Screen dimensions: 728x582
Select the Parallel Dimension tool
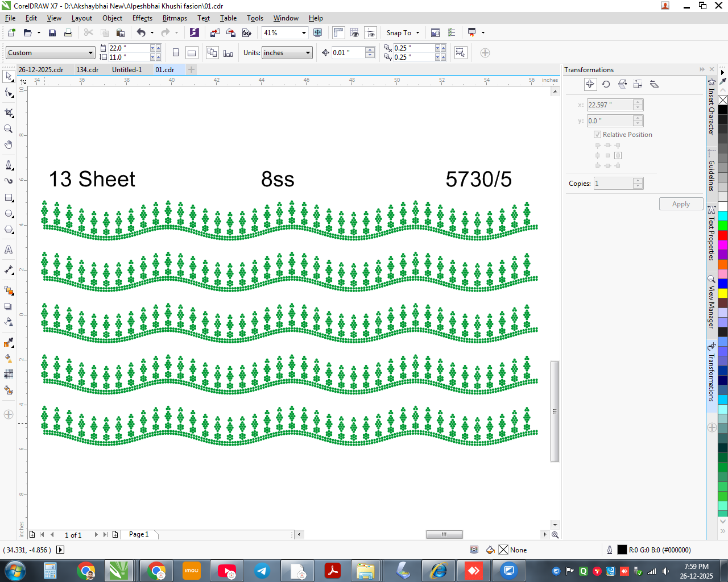pos(9,270)
